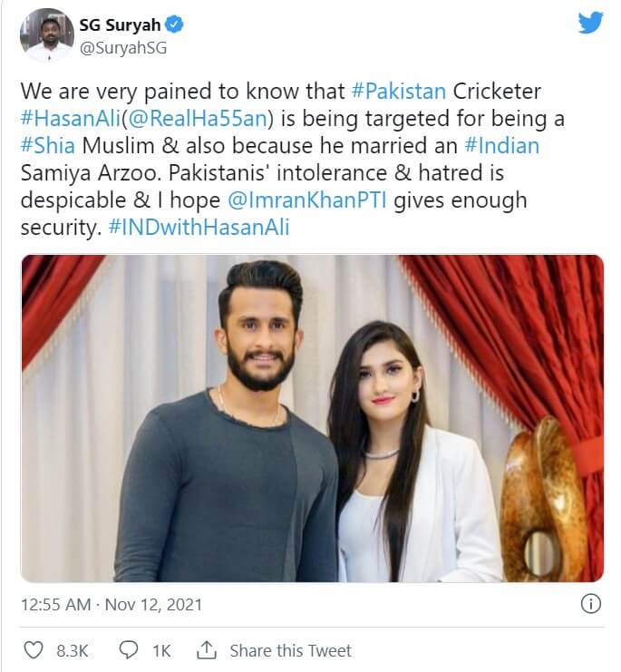
Task: Open SG Suryah profile avatar
Action: [46, 35]
